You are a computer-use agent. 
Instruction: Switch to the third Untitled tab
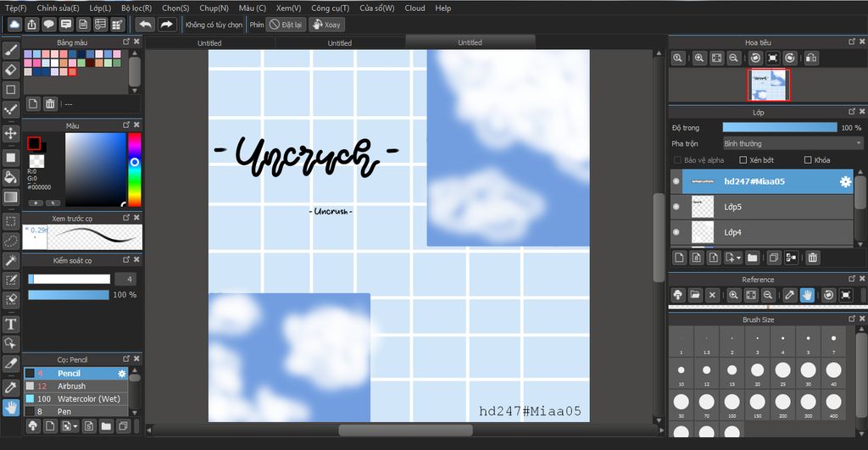470,42
